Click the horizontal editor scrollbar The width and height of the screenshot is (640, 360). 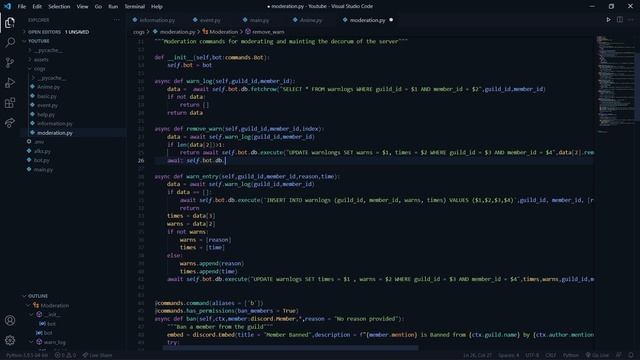coord(291,348)
